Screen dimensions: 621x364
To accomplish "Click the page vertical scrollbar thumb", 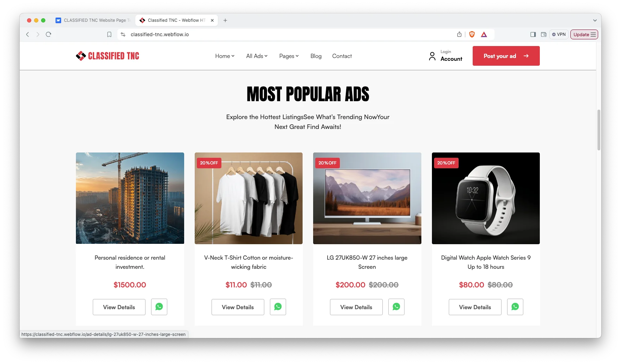I will [x=599, y=130].
